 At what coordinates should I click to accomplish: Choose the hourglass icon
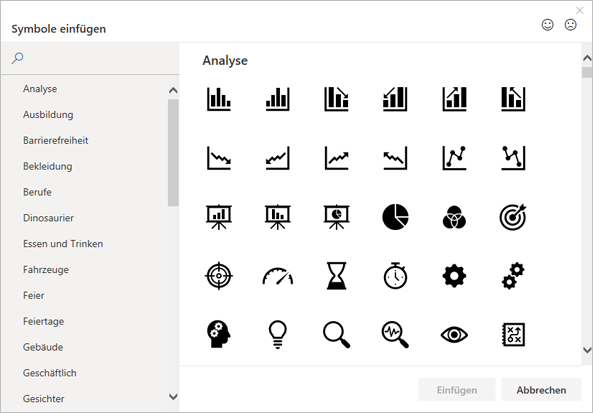point(336,276)
